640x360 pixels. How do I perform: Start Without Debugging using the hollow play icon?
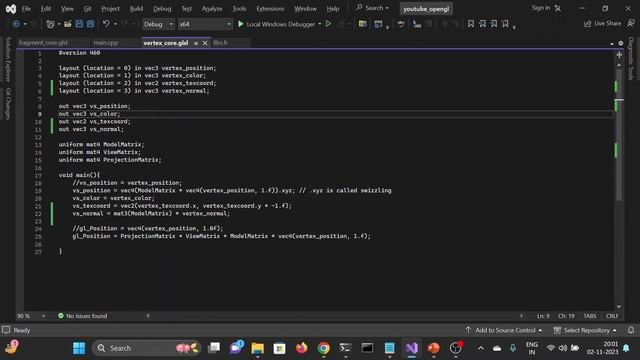point(329,24)
